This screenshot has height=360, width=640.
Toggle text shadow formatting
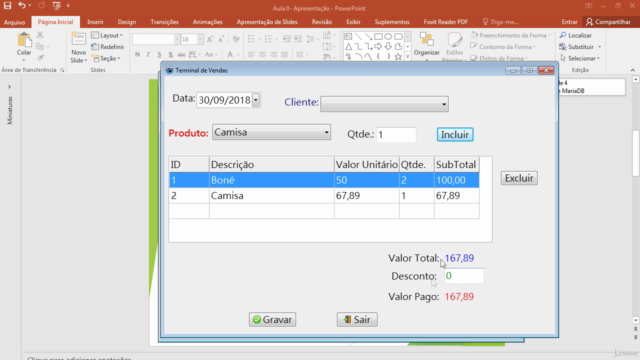pyautogui.click(x=170, y=55)
